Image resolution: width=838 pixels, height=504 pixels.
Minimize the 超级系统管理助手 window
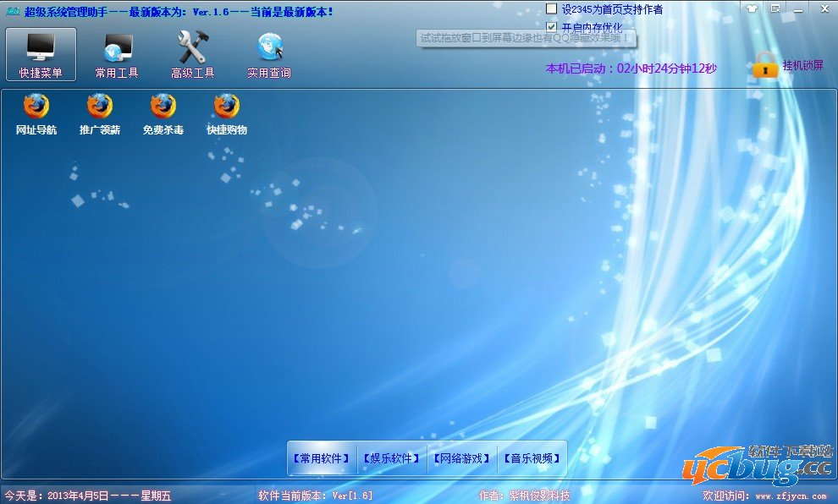pyautogui.click(x=800, y=8)
